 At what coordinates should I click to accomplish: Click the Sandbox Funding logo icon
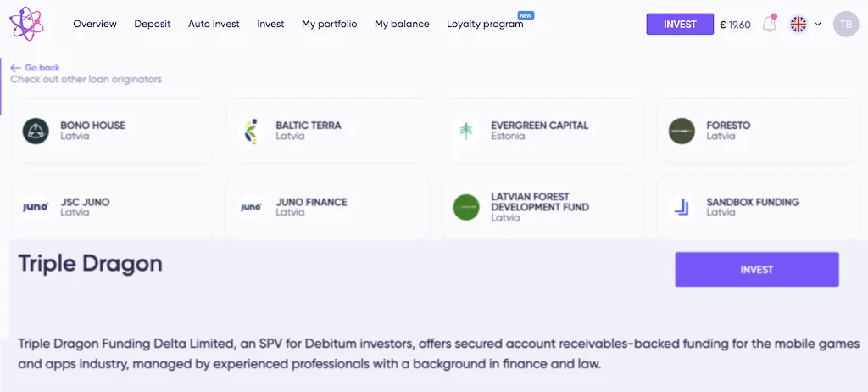point(682,207)
